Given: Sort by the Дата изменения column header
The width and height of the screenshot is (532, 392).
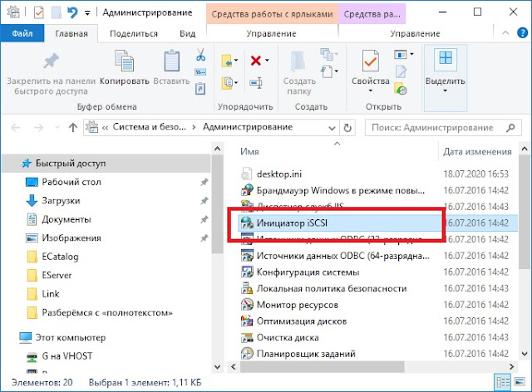Looking at the screenshot, I should click(477, 152).
